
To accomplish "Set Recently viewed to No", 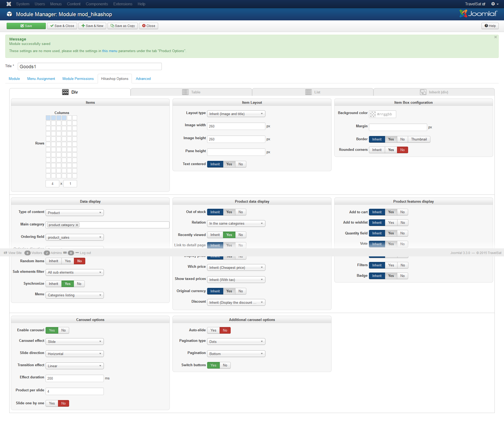I will 241,235.
